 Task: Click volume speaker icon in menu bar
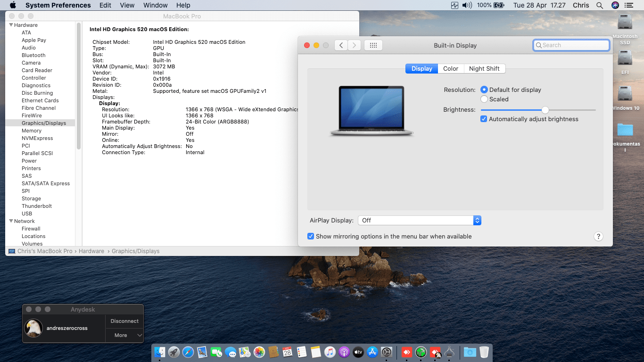(467, 5)
